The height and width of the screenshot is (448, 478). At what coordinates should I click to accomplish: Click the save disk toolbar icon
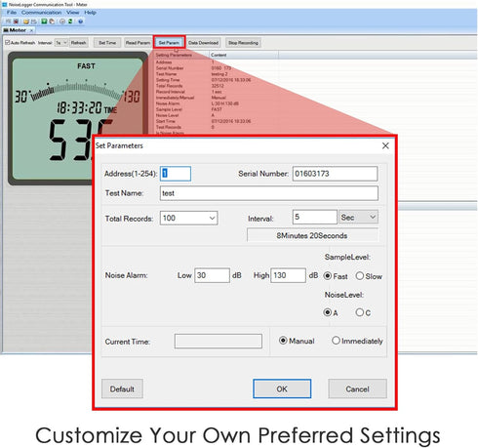[34, 21]
